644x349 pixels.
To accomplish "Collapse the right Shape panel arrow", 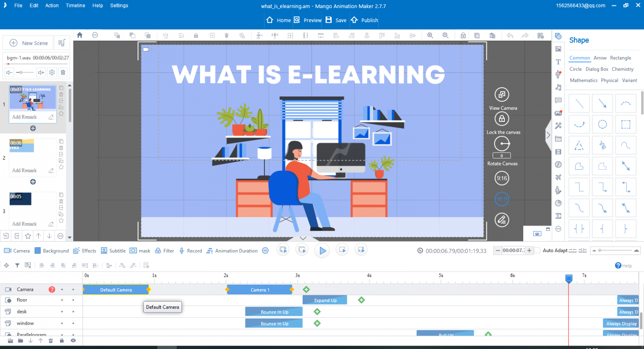I will pyautogui.click(x=548, y=135).
